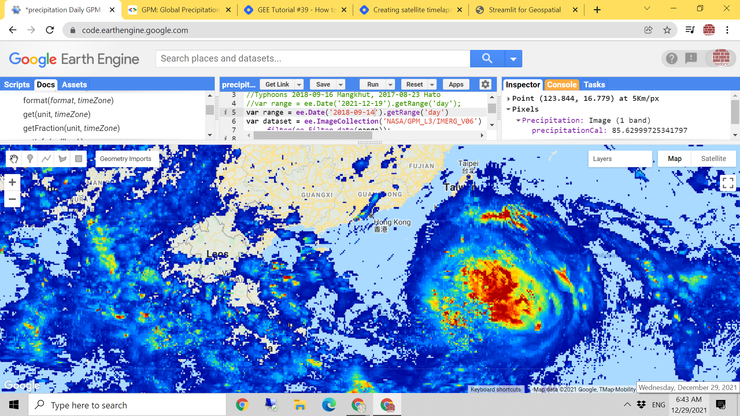
Task: Open Windows Start menu
Action: click(13, 405)
